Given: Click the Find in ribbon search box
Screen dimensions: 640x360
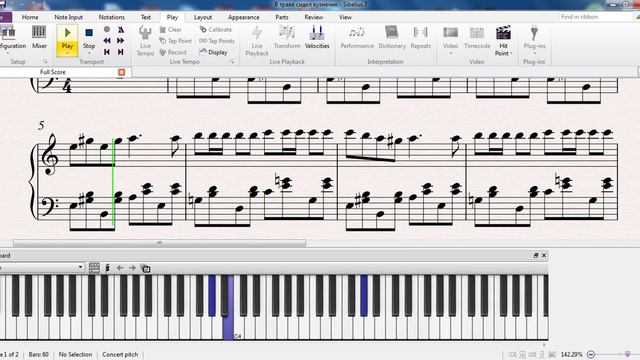Looking at the screenshot, I should [595, 17].
